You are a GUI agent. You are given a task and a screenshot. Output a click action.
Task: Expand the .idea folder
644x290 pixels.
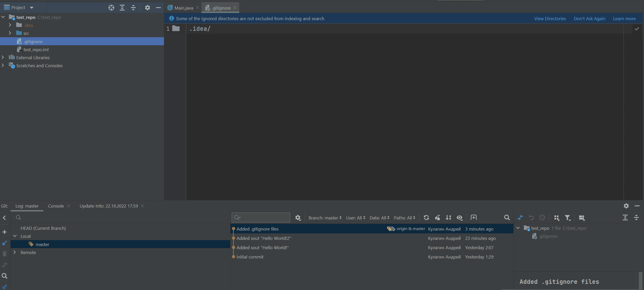(x=10, y=25)
